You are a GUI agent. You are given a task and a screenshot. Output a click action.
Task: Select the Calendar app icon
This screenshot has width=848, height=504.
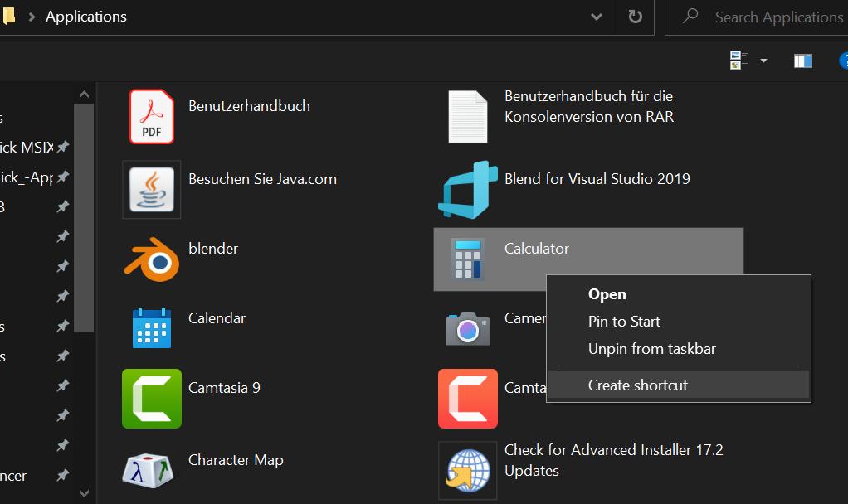pyautogui.click(x=151, y=328)
